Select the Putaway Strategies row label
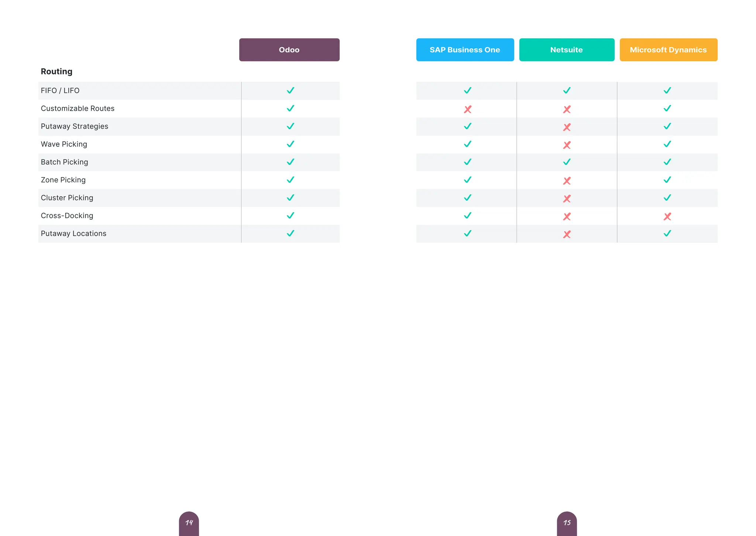This screenshot has width=756, height=536. 75,127
